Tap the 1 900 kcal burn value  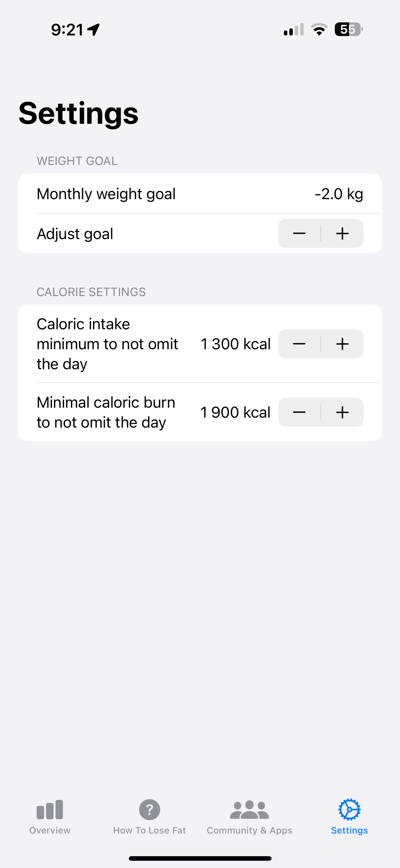pyautogui.click(x=235, y=412)
